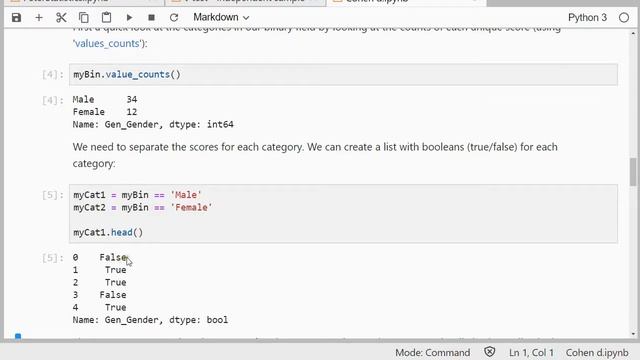
Task: Insert a new cell with the plus icon
Action: click(x=39, y=18)
